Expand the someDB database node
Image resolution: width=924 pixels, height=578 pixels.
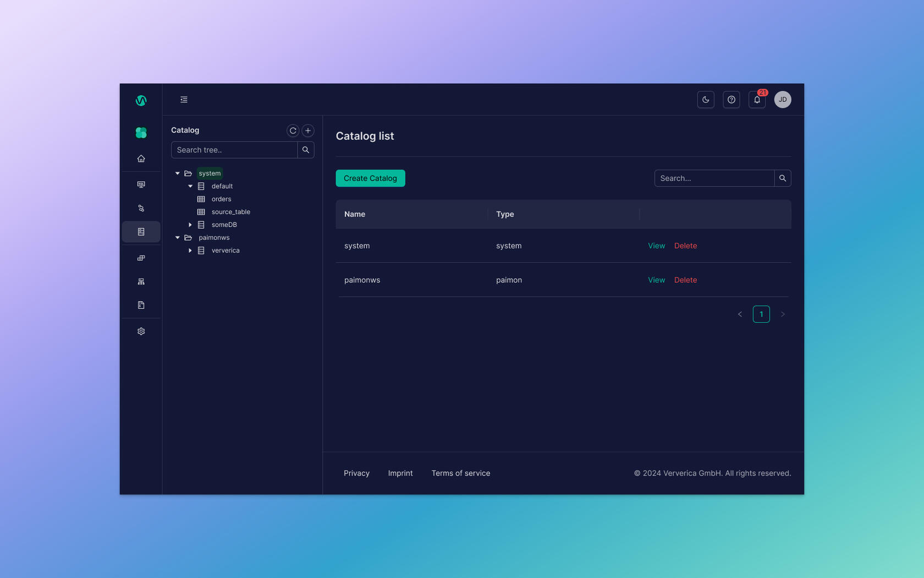click(x=190, y=225)
